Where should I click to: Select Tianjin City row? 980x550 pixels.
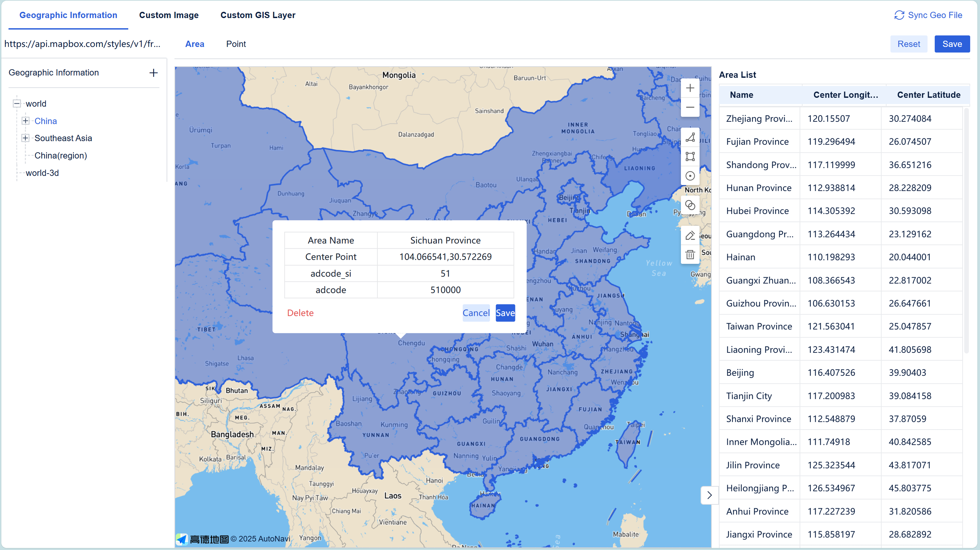coord(840,396)
